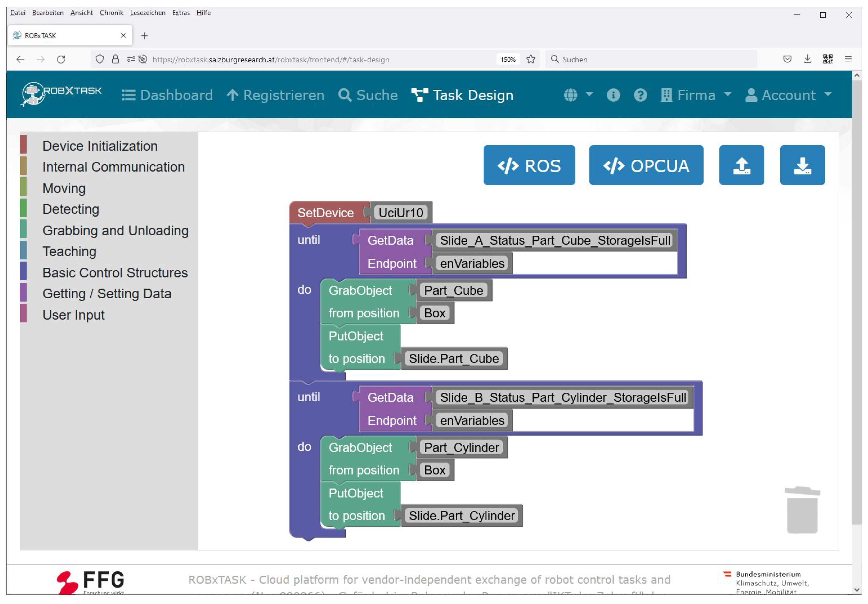
Task: Reload the page
Action: (61, 59)
